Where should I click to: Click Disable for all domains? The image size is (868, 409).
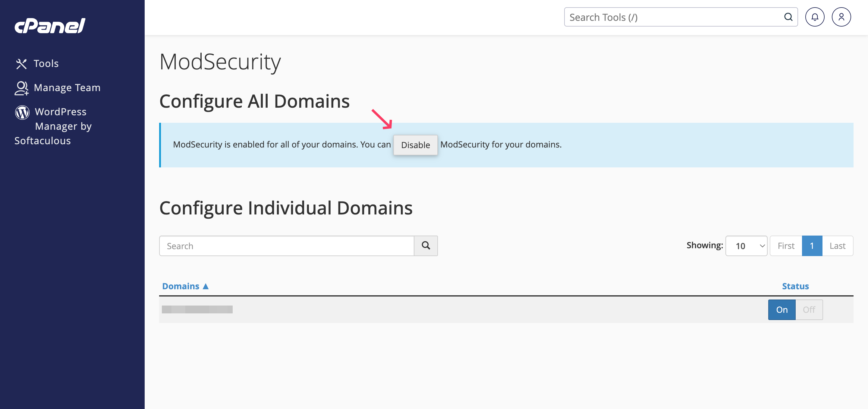(416, 145)
